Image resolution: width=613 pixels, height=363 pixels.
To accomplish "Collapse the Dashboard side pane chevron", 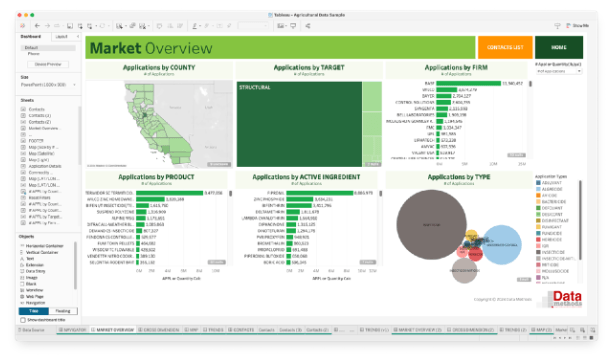I will coord(78,36).
